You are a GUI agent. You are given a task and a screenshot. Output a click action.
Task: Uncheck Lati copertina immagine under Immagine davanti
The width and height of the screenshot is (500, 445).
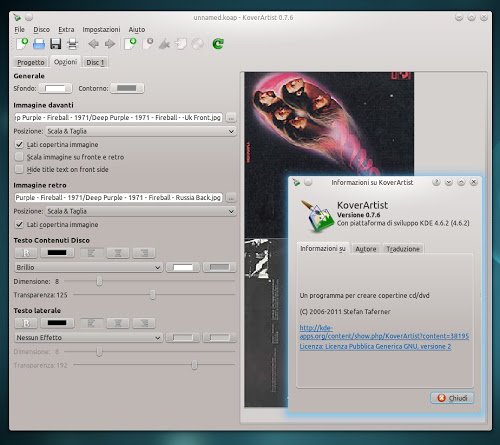pos(19,144)
